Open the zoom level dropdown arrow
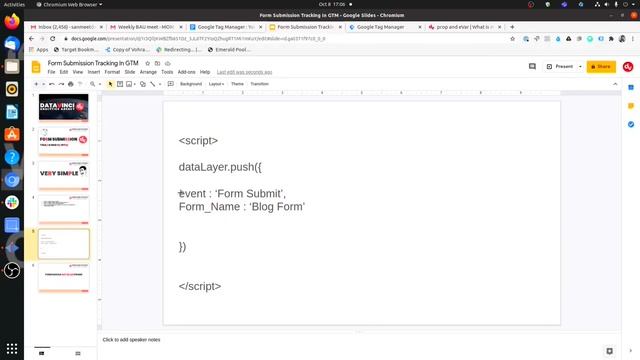The height and width of the screenshot is (360, 640). coord(100,84)
